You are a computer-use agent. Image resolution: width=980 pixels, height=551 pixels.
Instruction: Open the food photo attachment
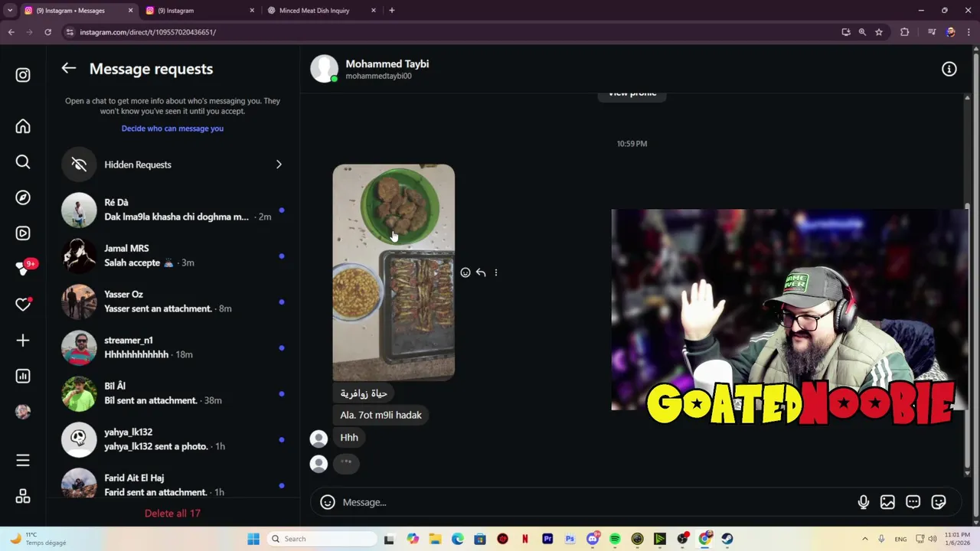click(394, 272)
